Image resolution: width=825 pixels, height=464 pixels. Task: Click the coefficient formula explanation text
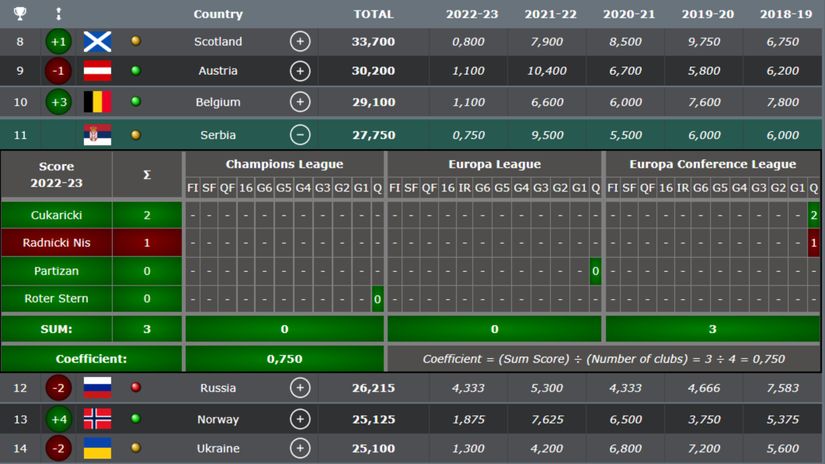coord(603,359)
